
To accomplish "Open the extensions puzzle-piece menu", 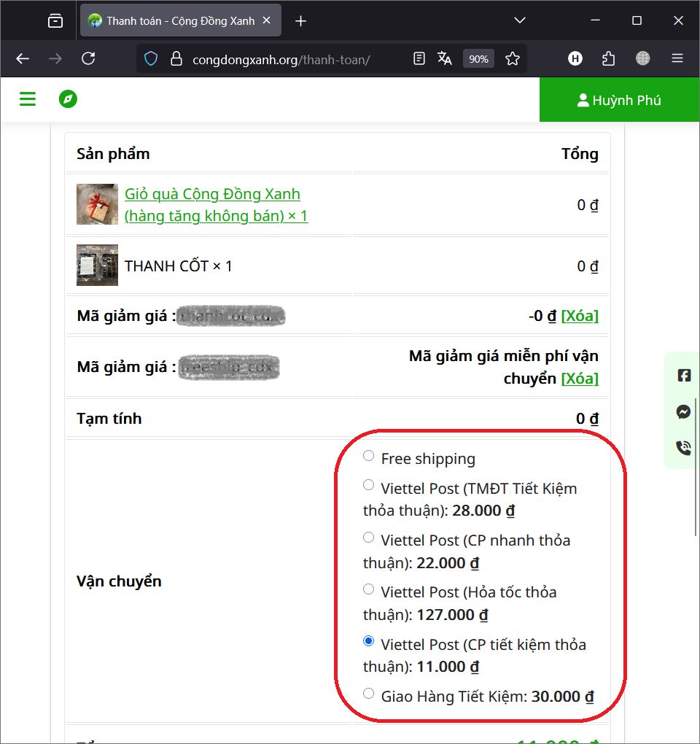I will coord(608,58).
